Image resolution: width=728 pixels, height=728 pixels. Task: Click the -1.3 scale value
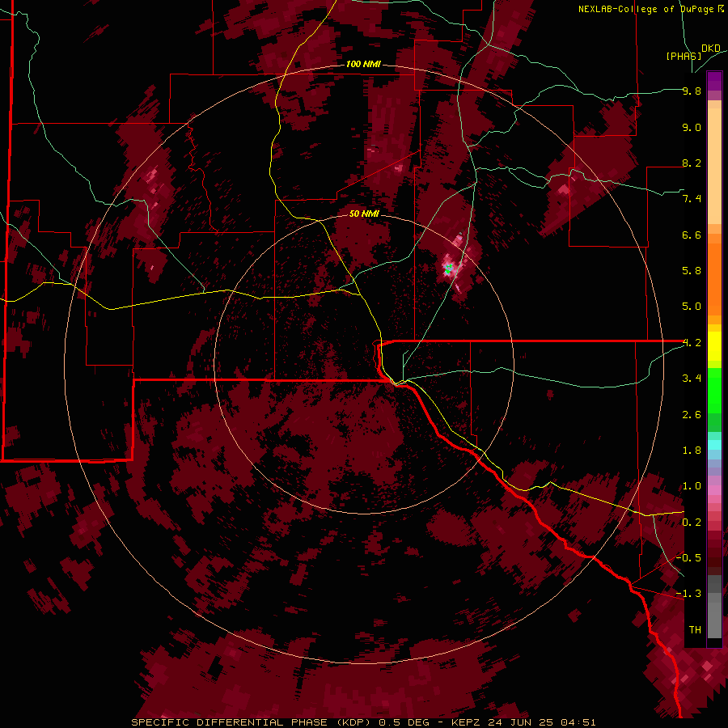pyautogui.click(x=688, y=594)
